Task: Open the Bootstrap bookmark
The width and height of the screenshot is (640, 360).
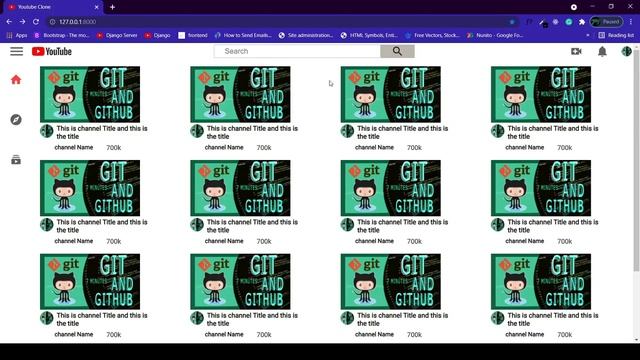Action: (x=62, y=36)
